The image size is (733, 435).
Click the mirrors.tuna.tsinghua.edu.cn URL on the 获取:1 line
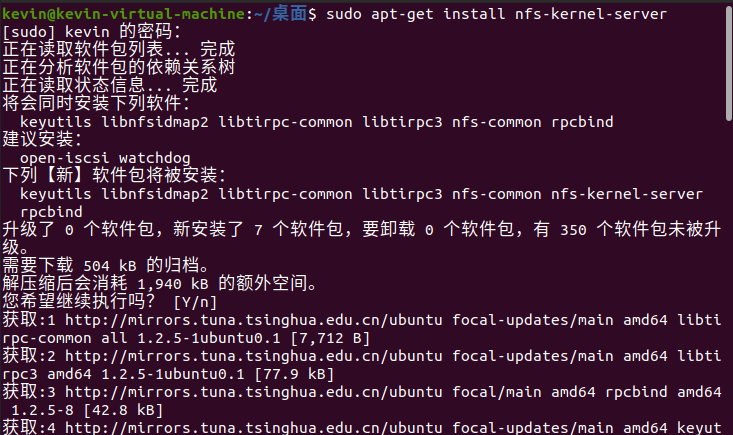click(x=253, y=320)
